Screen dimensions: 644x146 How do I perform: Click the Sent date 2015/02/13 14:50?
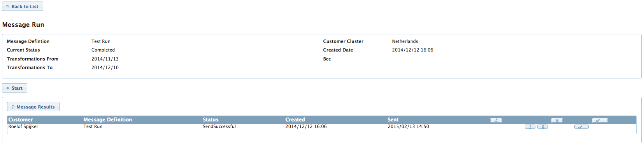tap(408, 126)
